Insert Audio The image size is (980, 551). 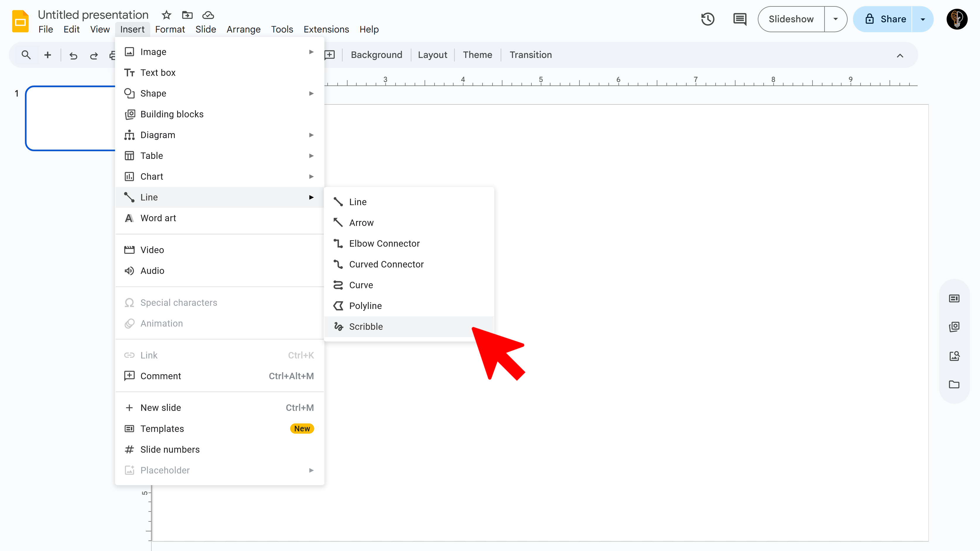tap(220, 271)
